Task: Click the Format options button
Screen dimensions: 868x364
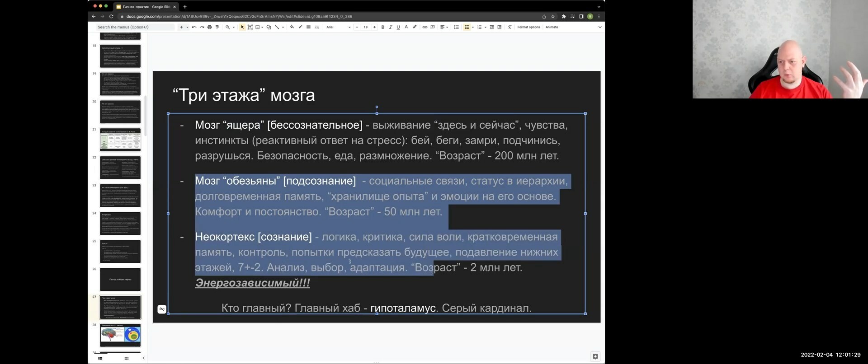Action: click(528, 27)
